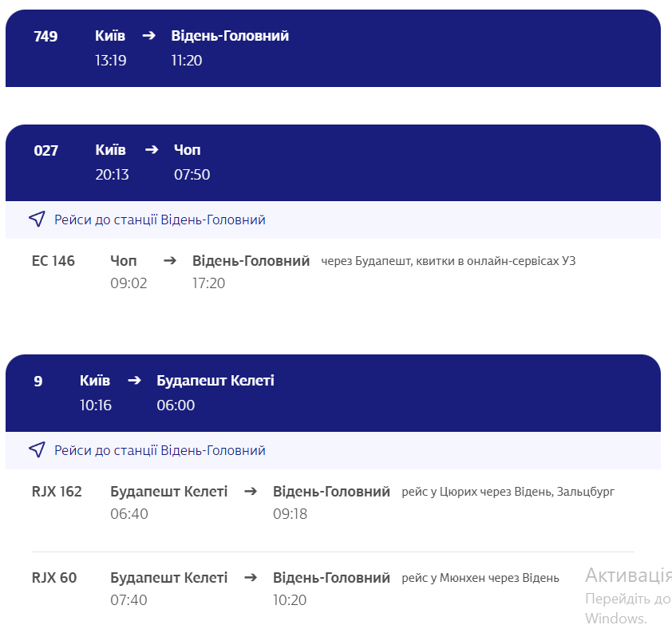Click the note about tickets via Будапешт
The height and width of the screenshot is (625, 672).
coord(448,261)
